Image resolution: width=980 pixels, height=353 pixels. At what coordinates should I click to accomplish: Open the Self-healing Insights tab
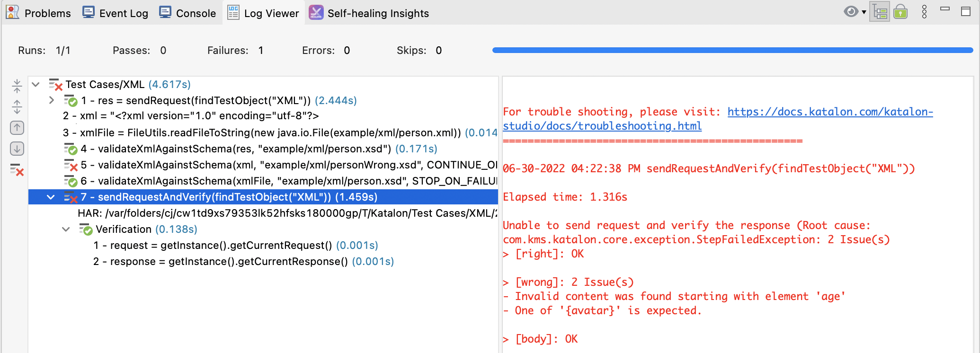tap(369, 13)
